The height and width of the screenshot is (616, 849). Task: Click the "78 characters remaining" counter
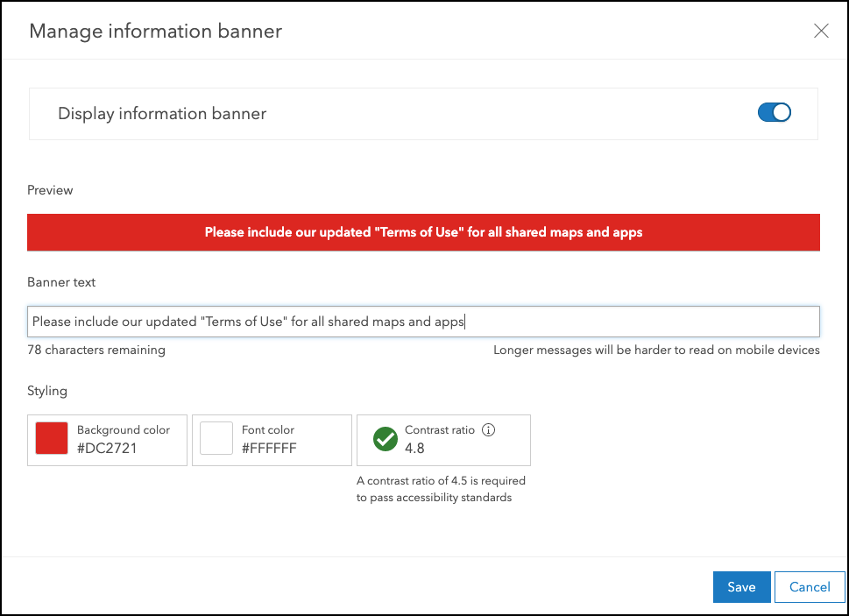point(96,350)
